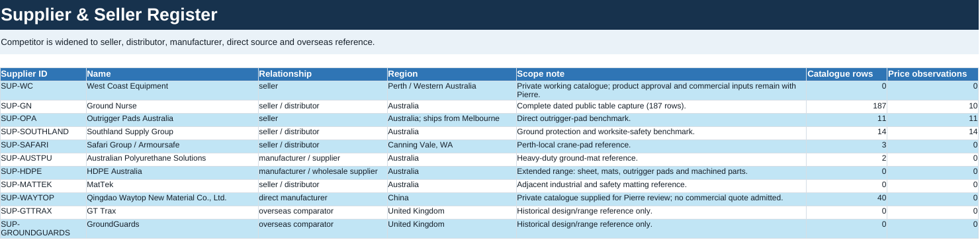Viewport: 980px width, 240px height.
Task: Select the Ground protection and worksite-safety note
Action: pos(661,133)
